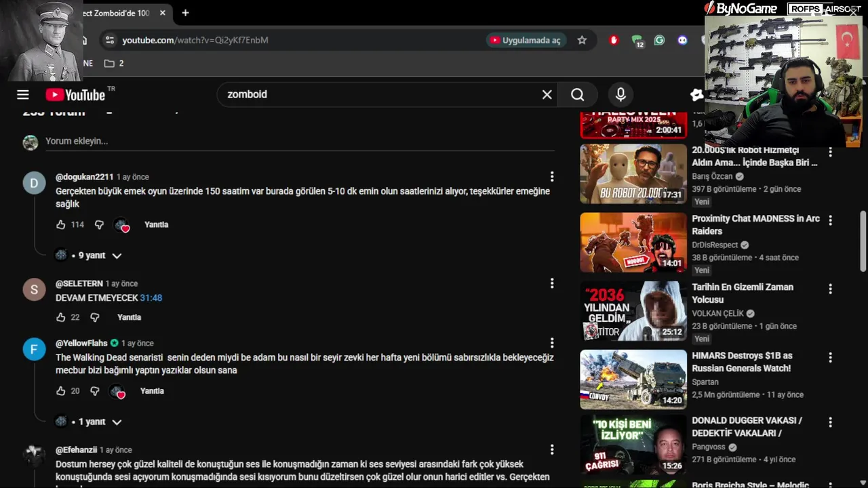Reply to the @YellowFlahs comment

click(152, 391)
